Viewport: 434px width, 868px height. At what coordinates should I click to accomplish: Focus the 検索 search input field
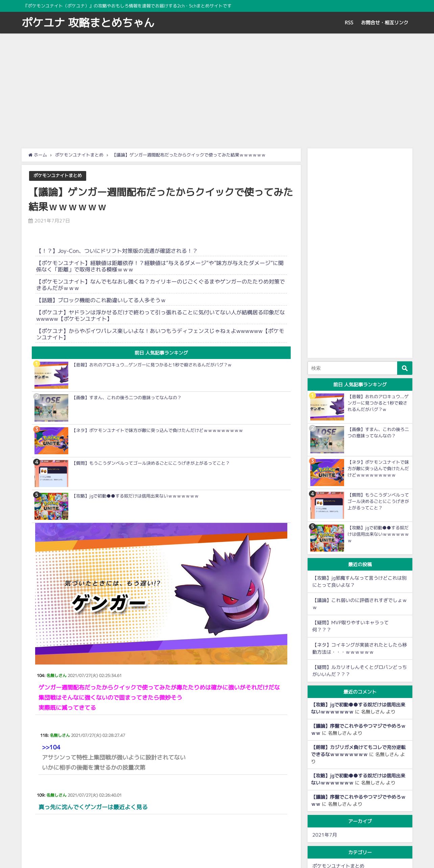(x=352, y=368)
